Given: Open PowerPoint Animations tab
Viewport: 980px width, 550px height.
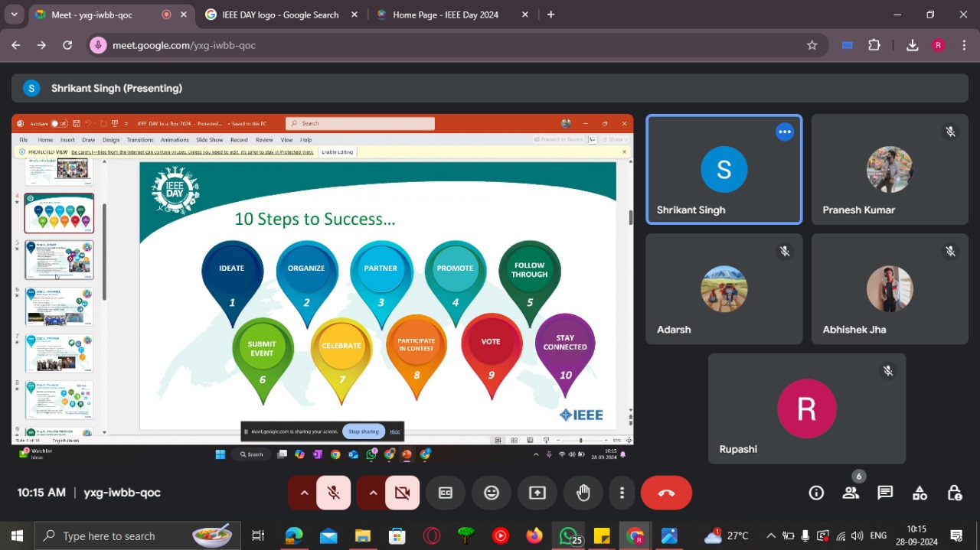Looking at the screenshot, I should point(175,140).
